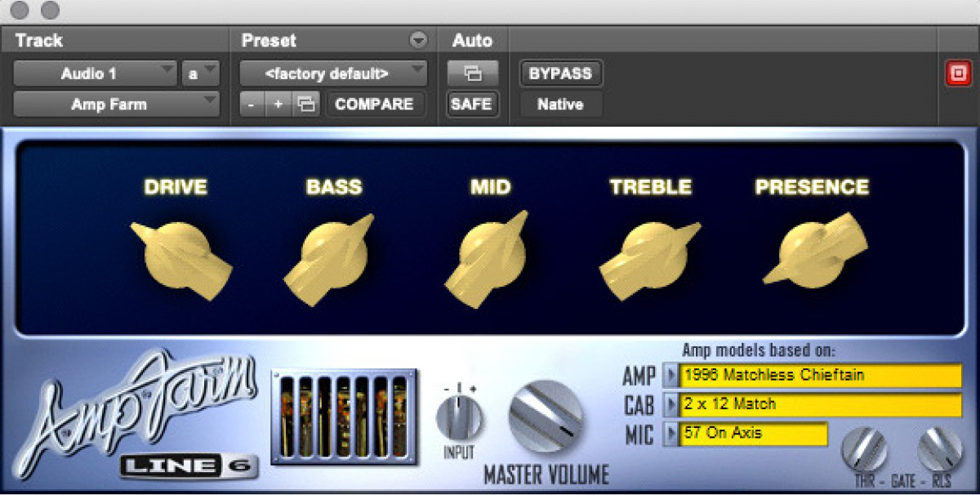Click the AMP row arrow icon
Viewport: 980px width, 495px height.
671,376
